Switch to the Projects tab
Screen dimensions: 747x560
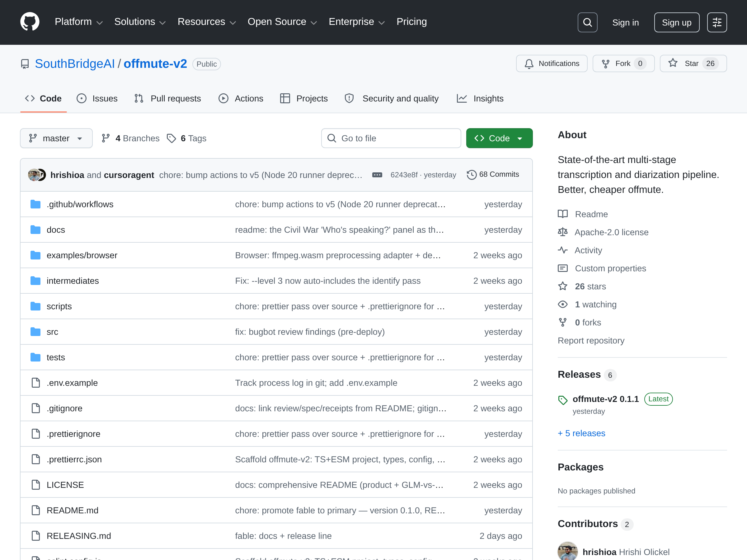pyautogui.click(x=304, y=99)
